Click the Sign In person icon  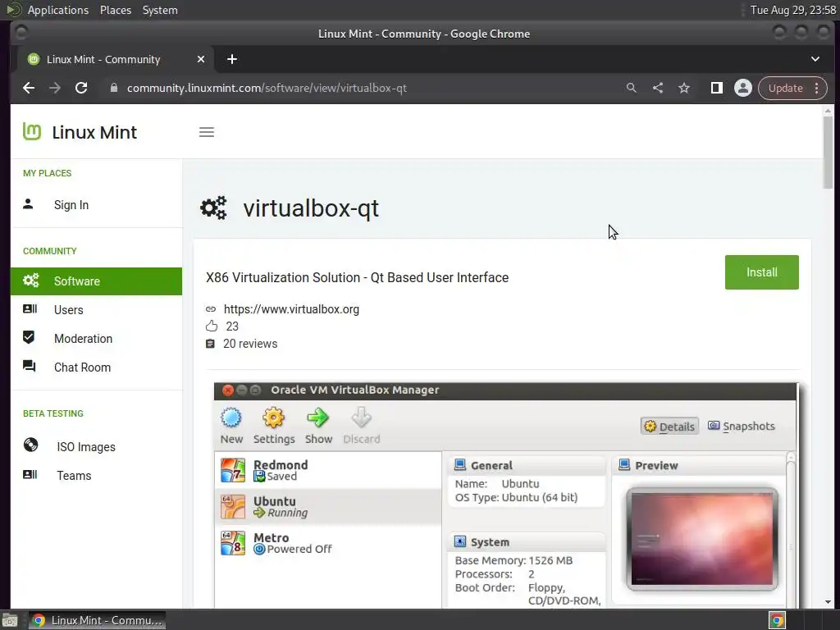29,204
